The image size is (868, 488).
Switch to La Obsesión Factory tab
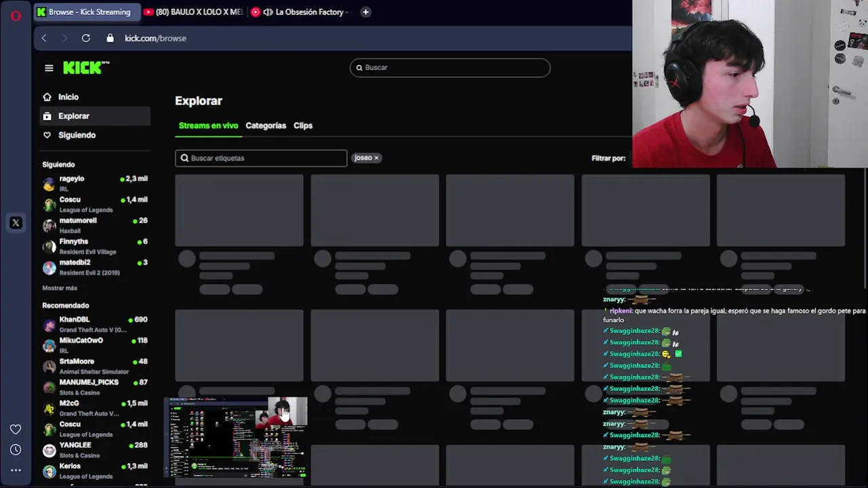point(300,12)
